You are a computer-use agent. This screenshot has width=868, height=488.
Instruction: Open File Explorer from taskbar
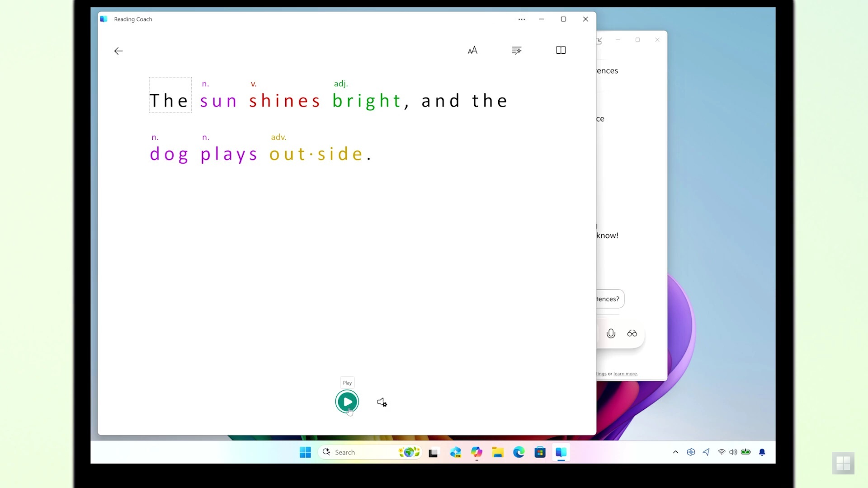[x=498, y=452]
